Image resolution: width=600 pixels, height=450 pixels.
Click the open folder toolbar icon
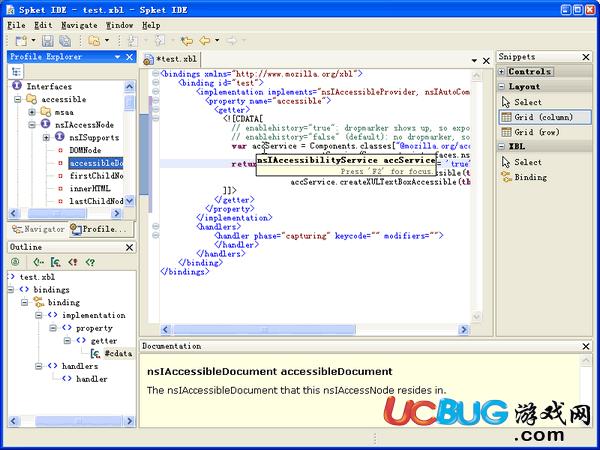[94, 40]
